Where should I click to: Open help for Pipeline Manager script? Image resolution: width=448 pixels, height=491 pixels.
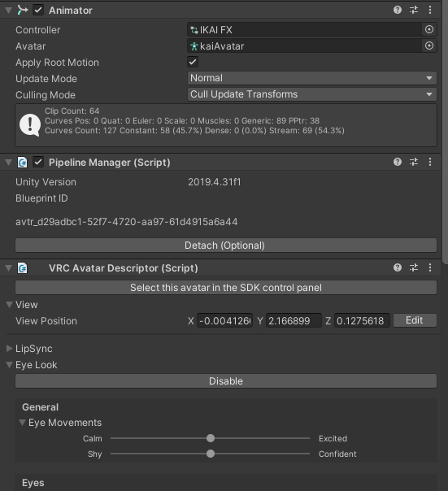[x=398, y=162]
